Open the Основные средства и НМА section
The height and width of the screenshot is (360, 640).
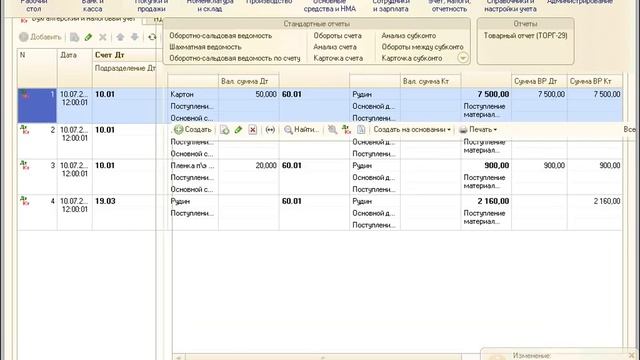click(x=329, y=5)
